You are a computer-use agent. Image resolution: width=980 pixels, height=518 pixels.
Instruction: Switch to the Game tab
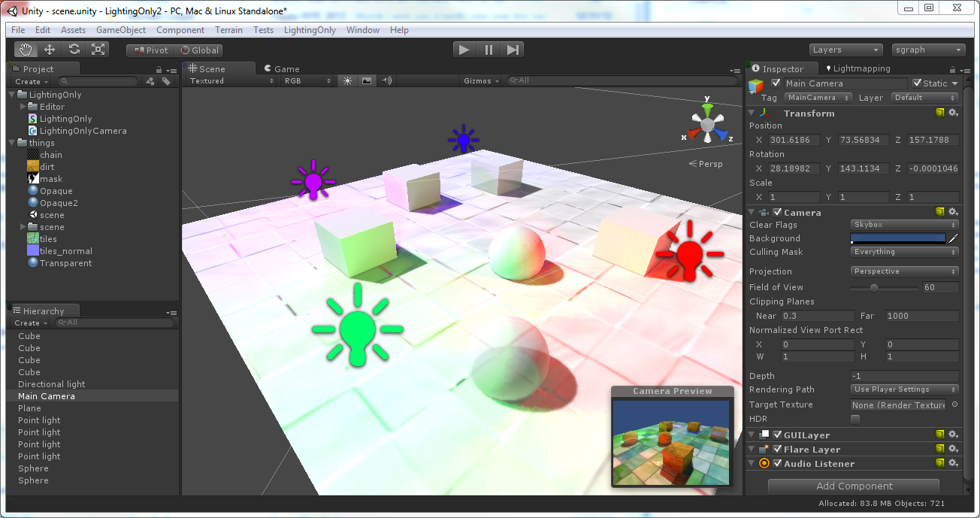(282, 68)
